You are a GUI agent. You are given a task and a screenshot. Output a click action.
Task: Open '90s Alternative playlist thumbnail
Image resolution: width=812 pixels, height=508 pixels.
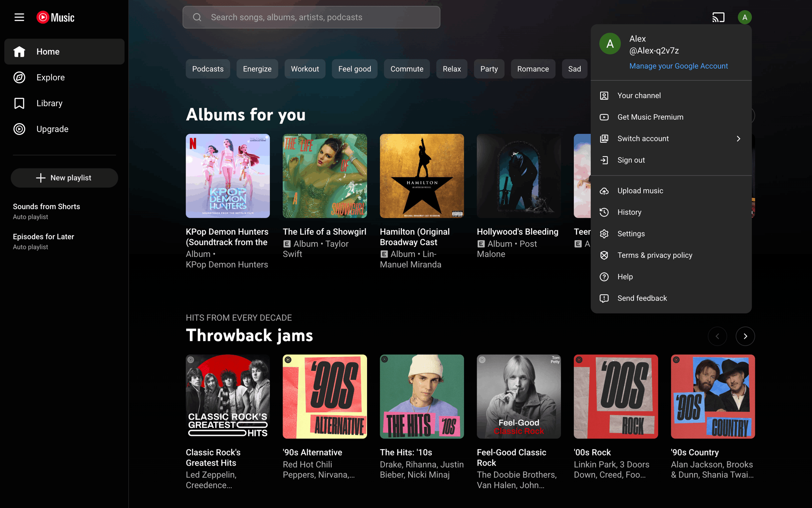[x=325, y=397]
